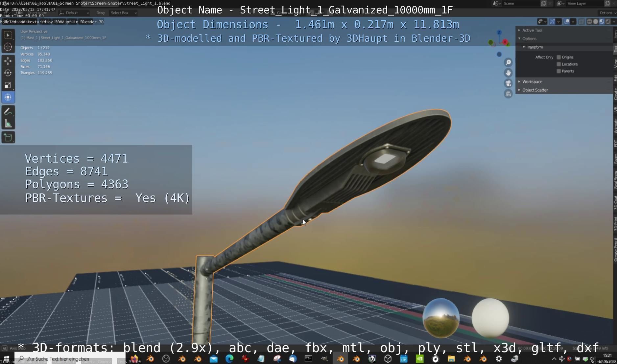
Task: Click the taskbar clock showing 15:21
Action: click(x=607, y=356)
